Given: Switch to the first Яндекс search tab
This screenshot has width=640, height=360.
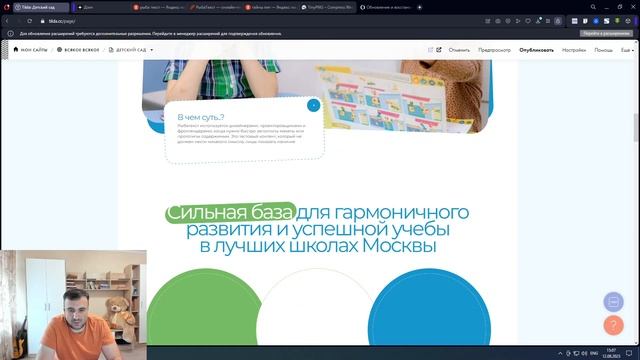Looking at the screenshot, I should 159,7.
